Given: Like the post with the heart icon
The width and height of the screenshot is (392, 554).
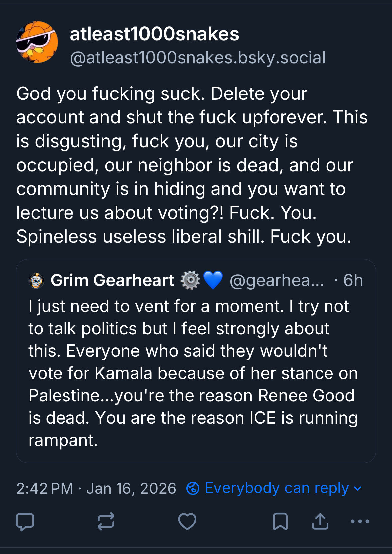Looking at the screenshot, I should [x=187, y=521].
